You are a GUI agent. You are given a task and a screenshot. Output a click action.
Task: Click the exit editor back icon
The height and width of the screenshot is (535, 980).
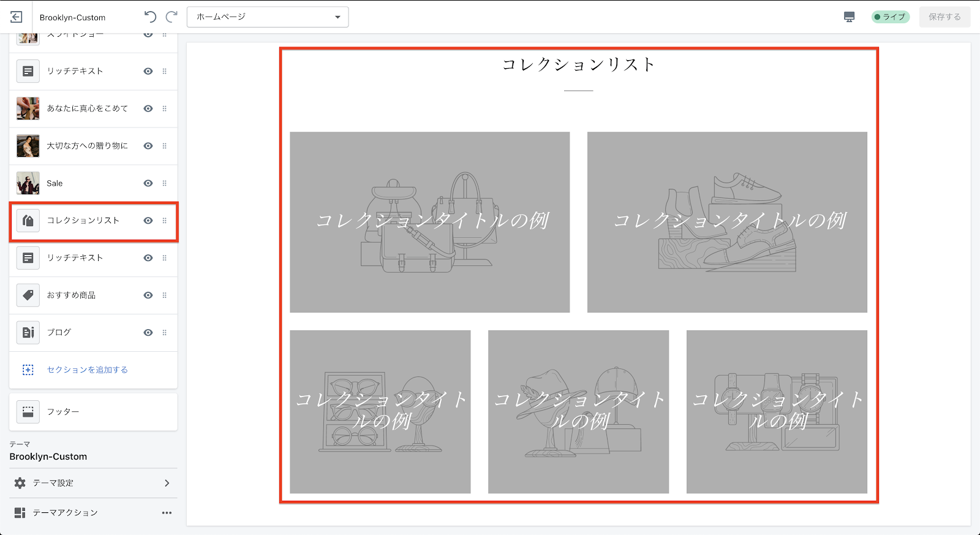[x=17, y=17]
